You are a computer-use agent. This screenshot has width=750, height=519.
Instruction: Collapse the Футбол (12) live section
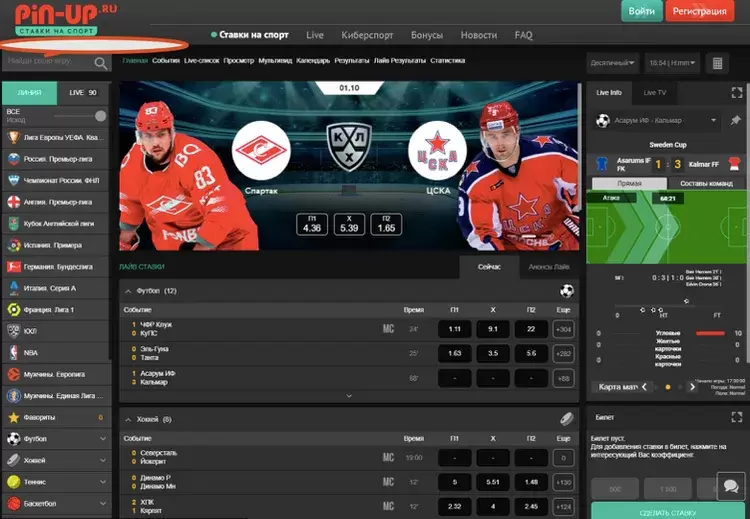128,291
